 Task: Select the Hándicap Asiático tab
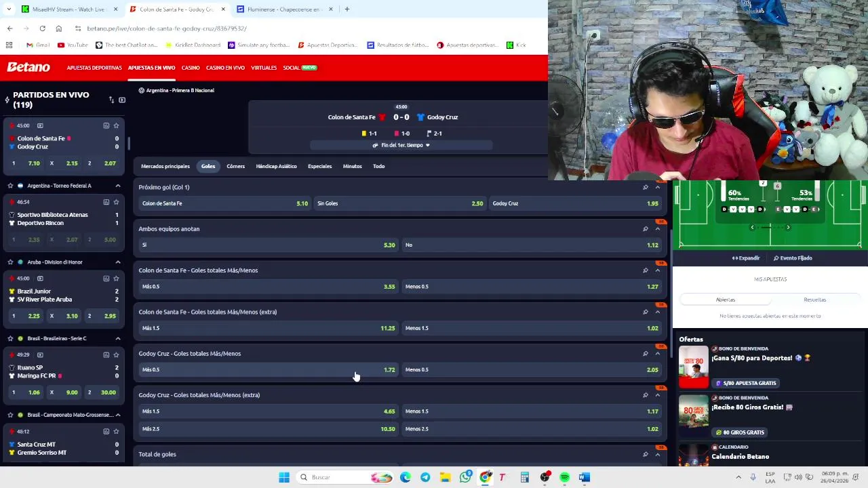pyautogui.click(x=276, y=166)
